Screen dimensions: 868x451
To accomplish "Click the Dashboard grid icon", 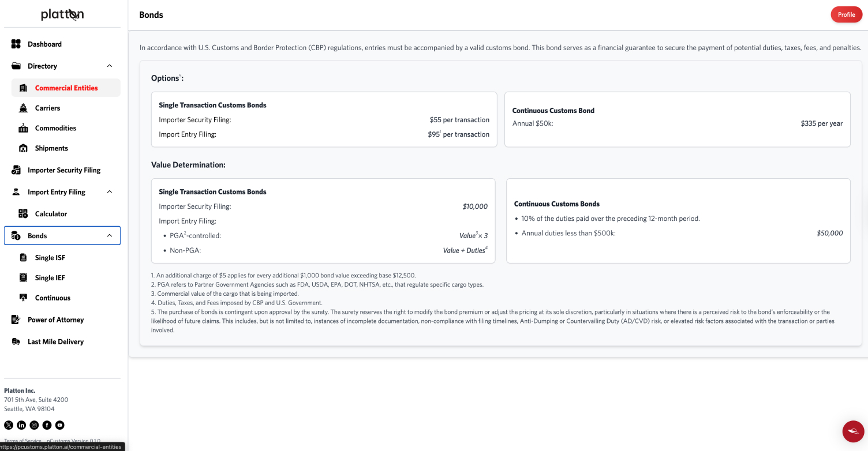I will click(16, 44).
